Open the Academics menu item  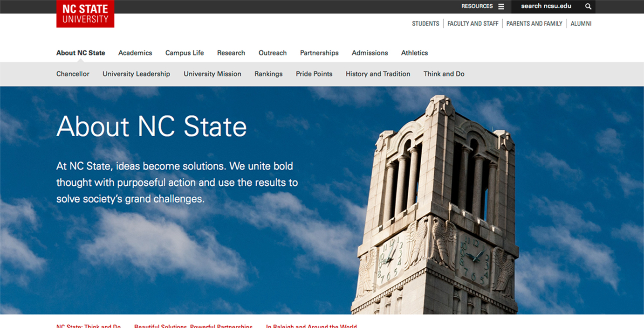[135, 53]
